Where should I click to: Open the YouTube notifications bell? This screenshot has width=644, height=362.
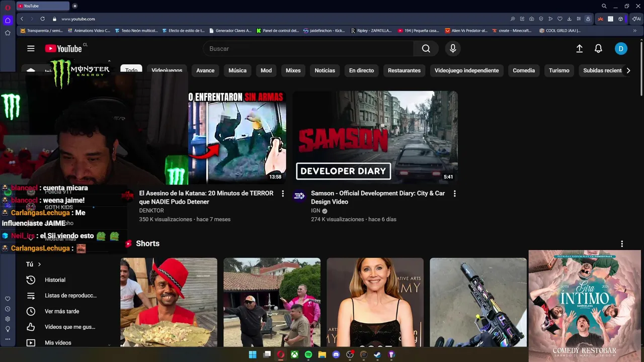598,48
